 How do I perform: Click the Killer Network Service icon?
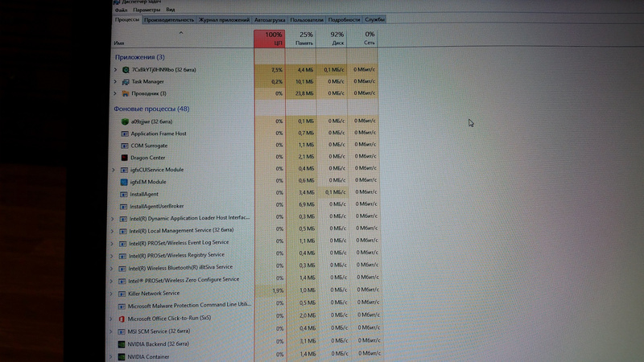122,294
